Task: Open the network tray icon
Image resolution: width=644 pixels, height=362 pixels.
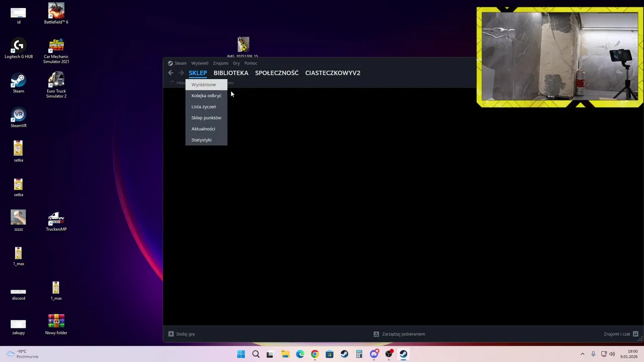Action: [604, 354]
